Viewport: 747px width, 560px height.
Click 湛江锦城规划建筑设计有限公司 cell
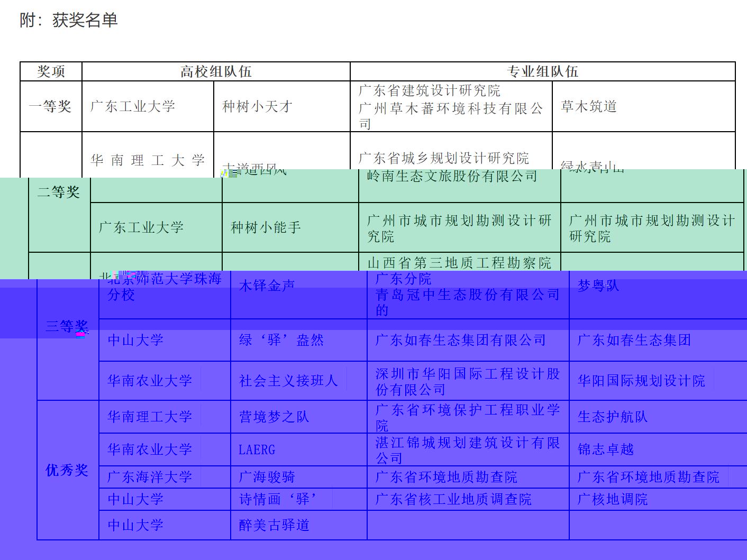pos(468,450)
